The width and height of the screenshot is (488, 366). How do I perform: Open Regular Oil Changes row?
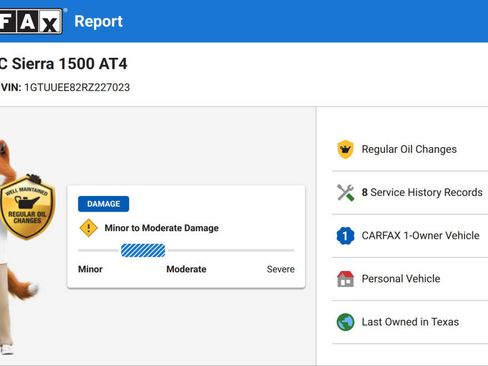(x=410, y=149)
